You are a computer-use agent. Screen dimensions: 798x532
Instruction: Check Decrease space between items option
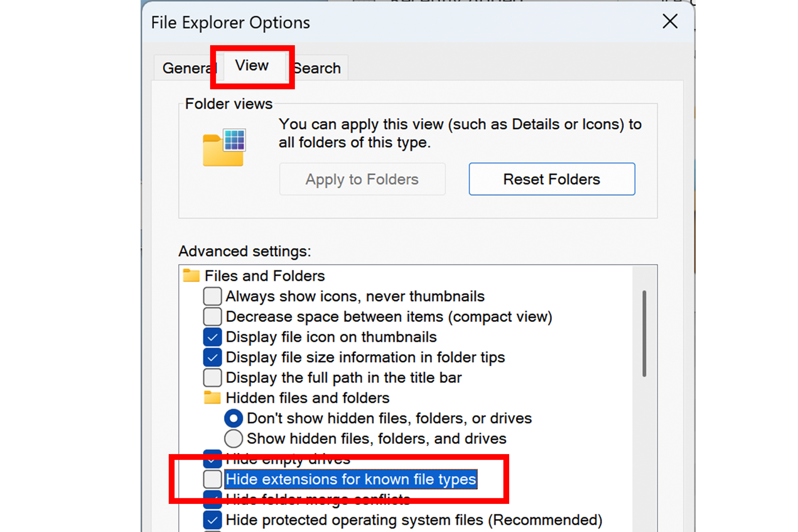click(212, 317)
